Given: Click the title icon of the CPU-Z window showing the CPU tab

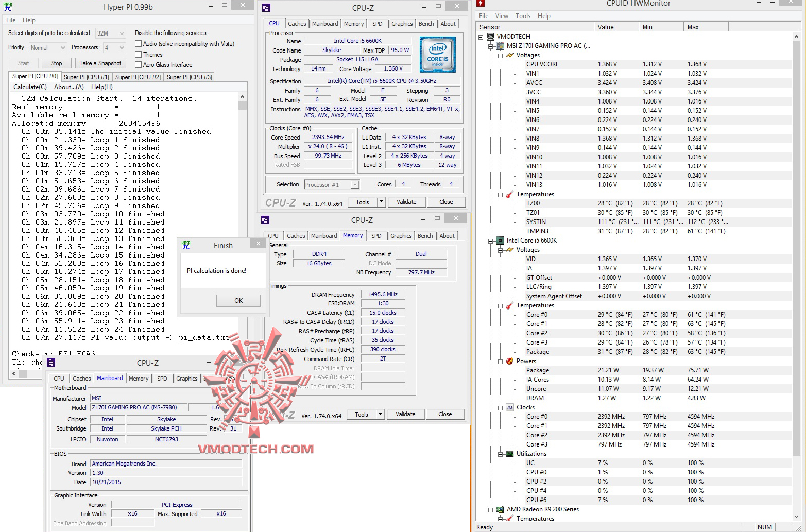Looking at the screenshot, I should (266, 8).
